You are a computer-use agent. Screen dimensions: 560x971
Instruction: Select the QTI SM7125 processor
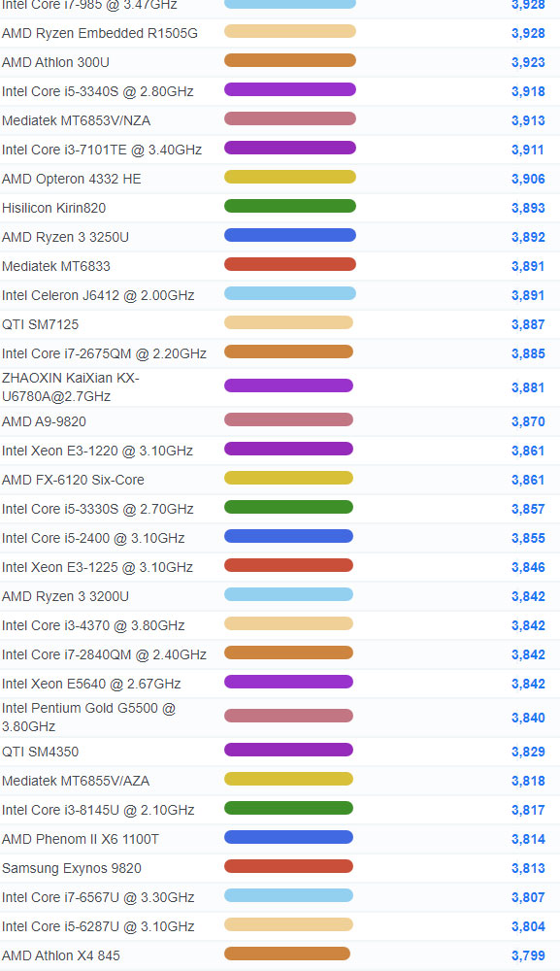[x=40, y=324]
